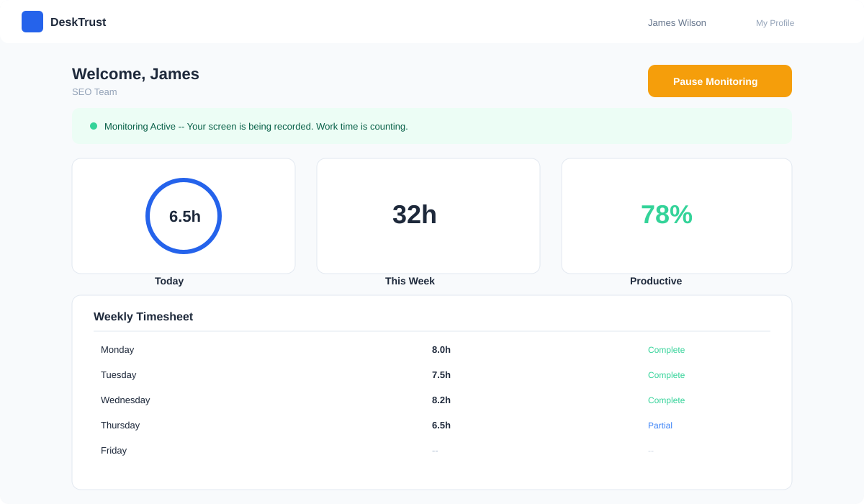This screenshot has width=864, height=504.
Task: Click Thursday's Partial status
Action: (x=660, y=426)
